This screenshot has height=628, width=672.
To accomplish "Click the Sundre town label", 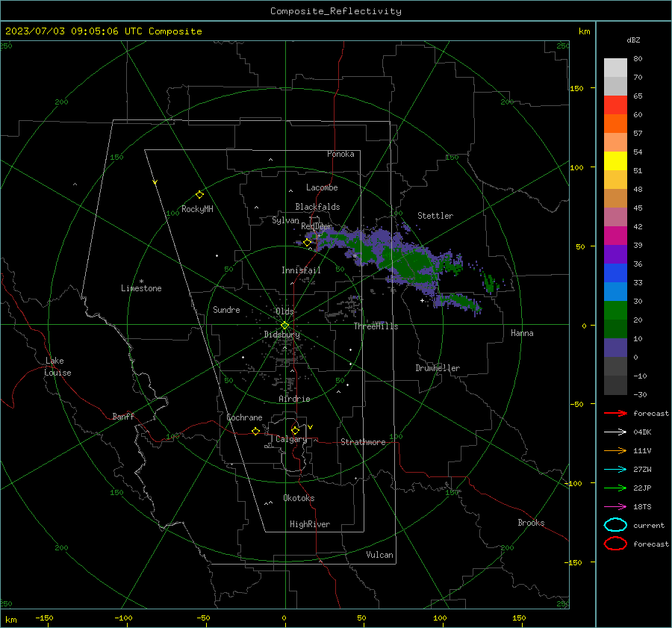I will pos(226,309).
